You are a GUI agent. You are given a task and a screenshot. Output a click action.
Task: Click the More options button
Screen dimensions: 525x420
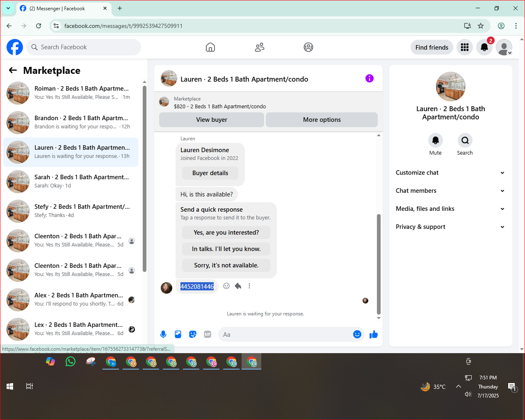(x=322, y=120)
